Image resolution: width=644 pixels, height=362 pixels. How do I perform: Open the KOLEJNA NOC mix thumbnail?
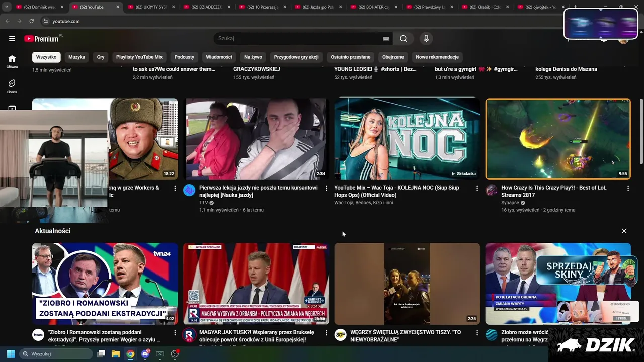407,139
